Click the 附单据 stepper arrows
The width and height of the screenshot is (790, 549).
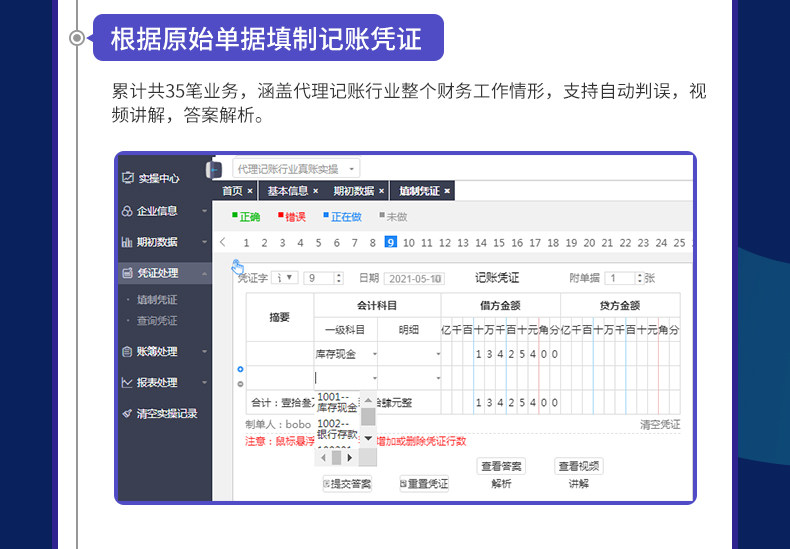[x=640, y=278]
